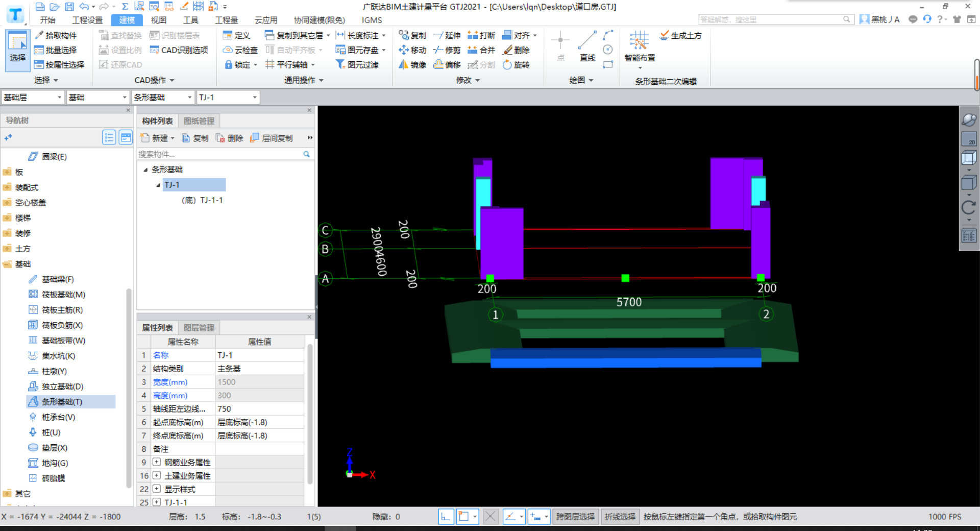
Task: Click the 复制 copy tool in the modify ribbon group
Action: (x=412, y=35)
